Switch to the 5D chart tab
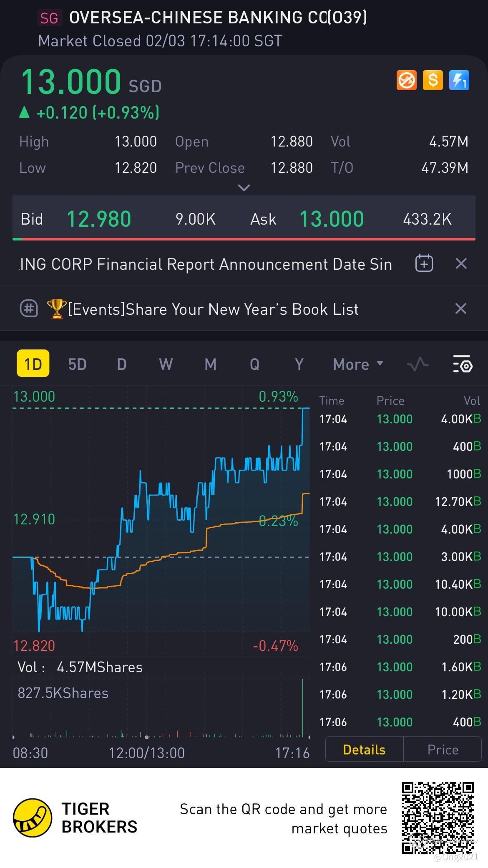488x868 pixels. (77, 364)
